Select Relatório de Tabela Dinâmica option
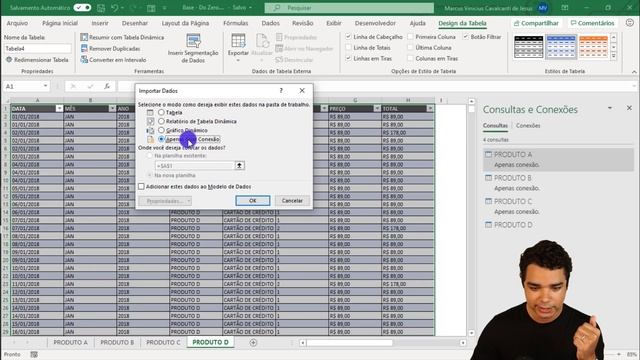Image resolution: width=640 pixels, height=360 pixels. point(161,121)
